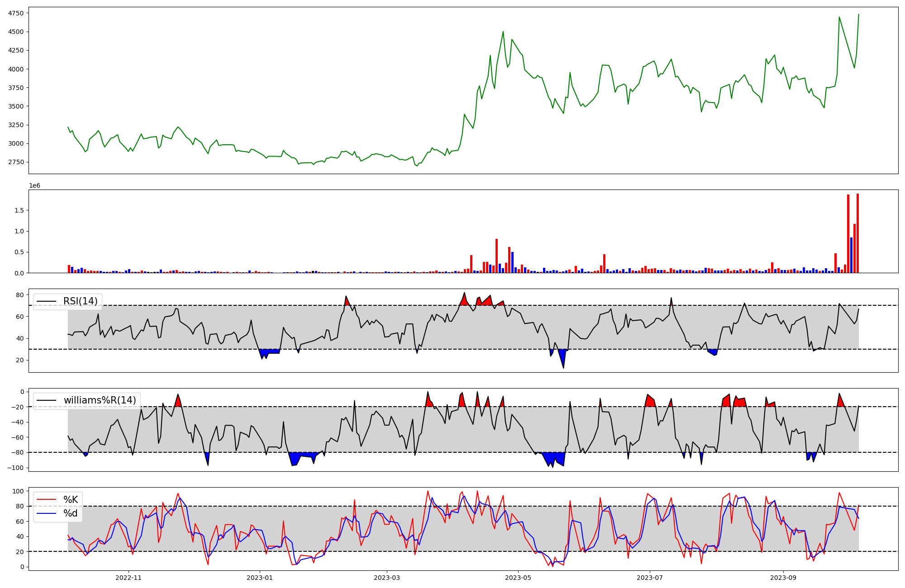Click the 2023-07 x-axis date label
Image resolution: width=905 pixels, height=588 pixels.
coord(650,578)
